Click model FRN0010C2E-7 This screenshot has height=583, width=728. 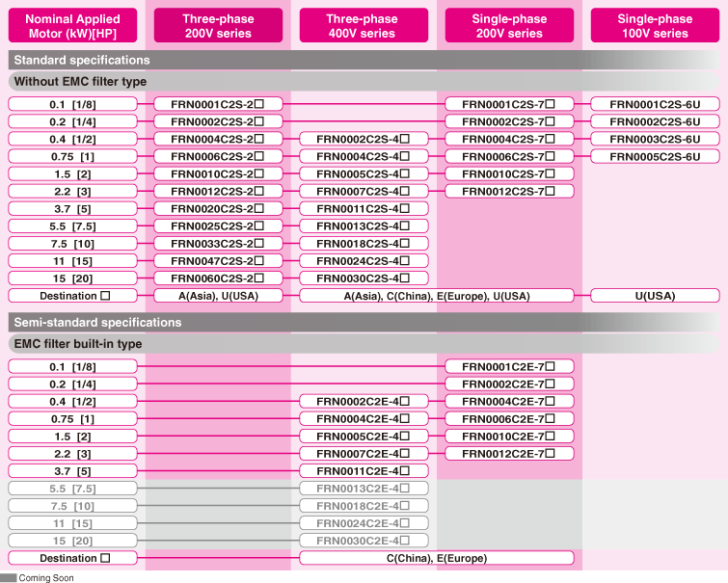coord(509,436)
